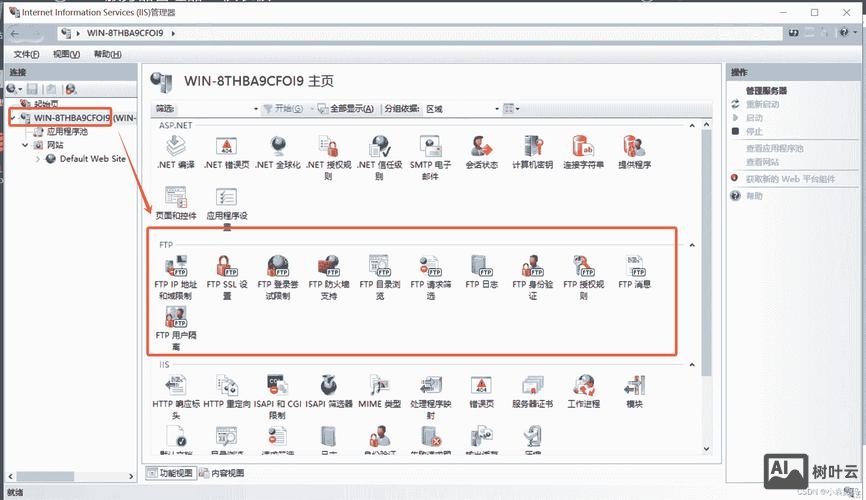866x500 pixels.
Task: Collapse the FTP group section
Action: pyautogui.click(x=691, y=245)
